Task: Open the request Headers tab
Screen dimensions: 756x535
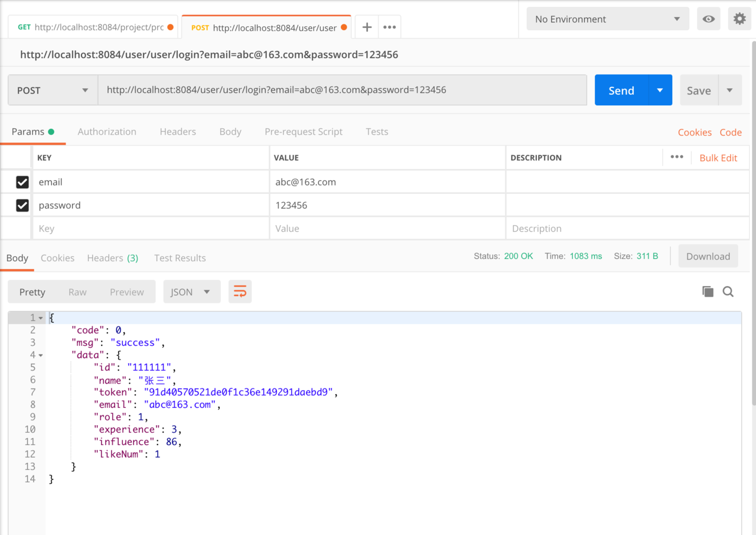Action: click(x=178, y=131)
